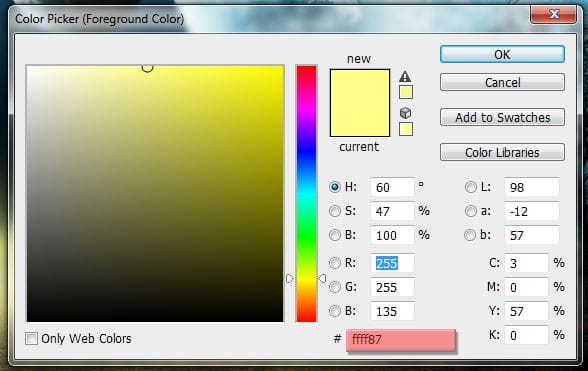
Task: Click the C cyan field showing 3
Action: pos(526,263)
